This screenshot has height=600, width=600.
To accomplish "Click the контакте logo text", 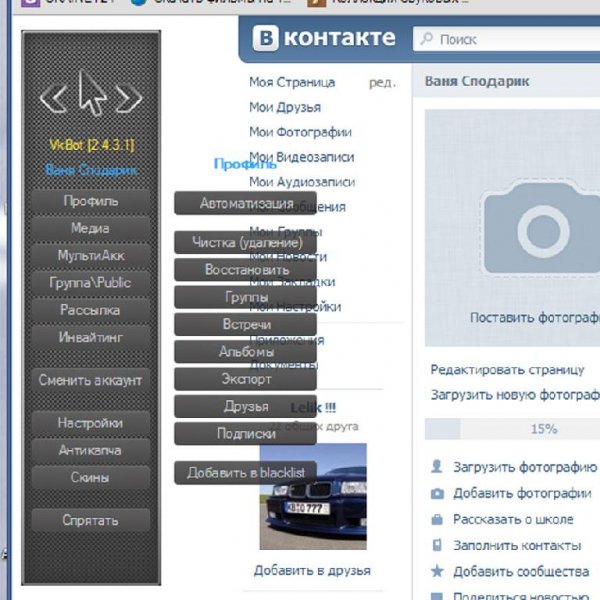I will tap(339, 38).
